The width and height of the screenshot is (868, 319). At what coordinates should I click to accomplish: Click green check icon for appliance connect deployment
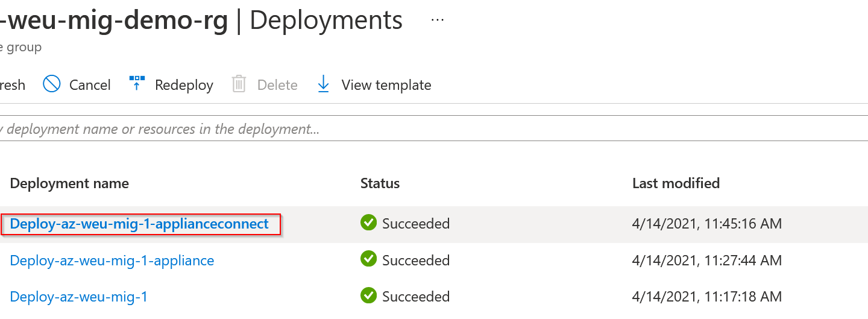(x=368, y=223)
